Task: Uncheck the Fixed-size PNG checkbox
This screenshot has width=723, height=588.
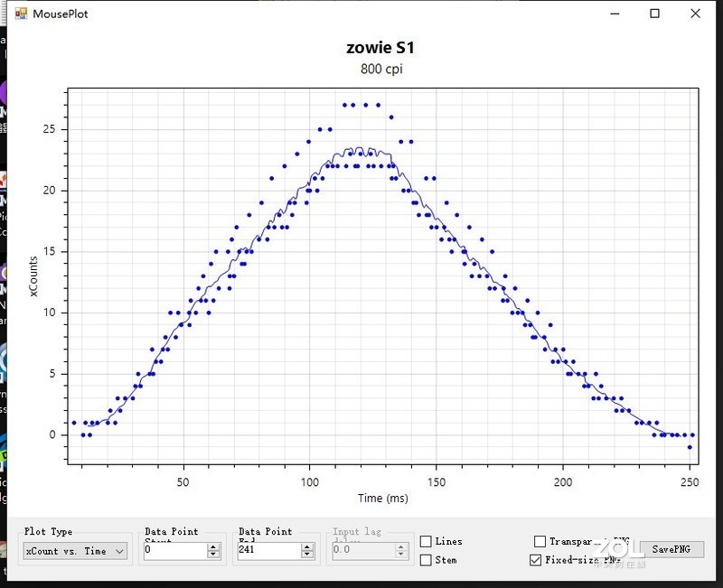Action: [x=535, y=560]
